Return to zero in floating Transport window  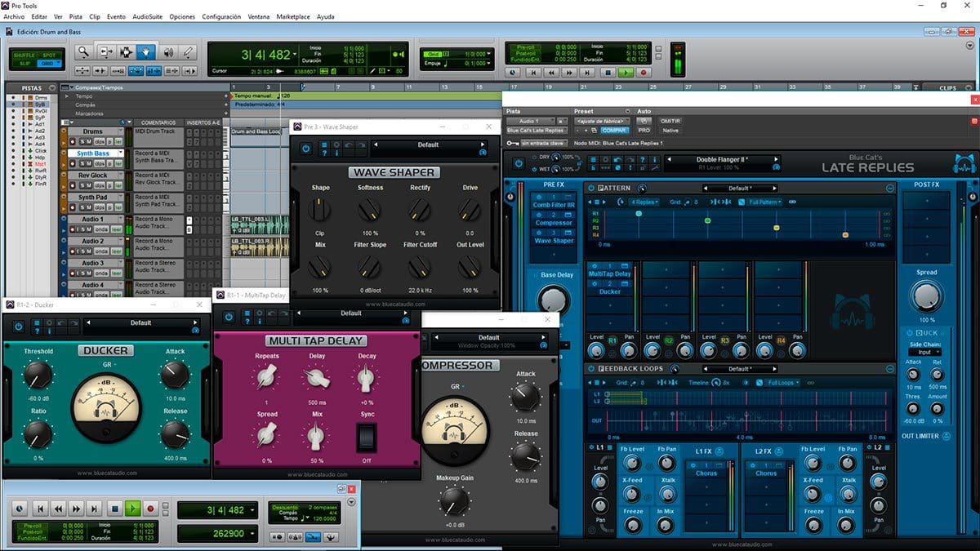pos(39,509)
